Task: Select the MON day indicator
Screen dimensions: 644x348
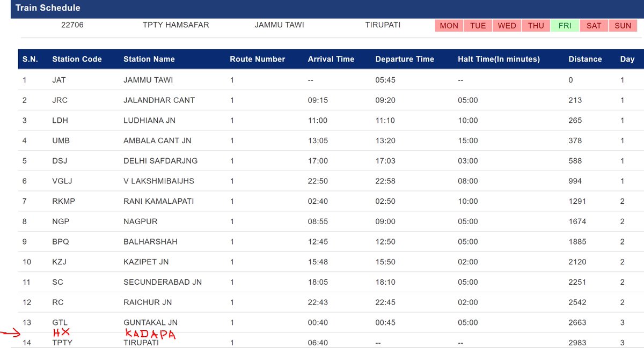Action: tap(449, 26)
